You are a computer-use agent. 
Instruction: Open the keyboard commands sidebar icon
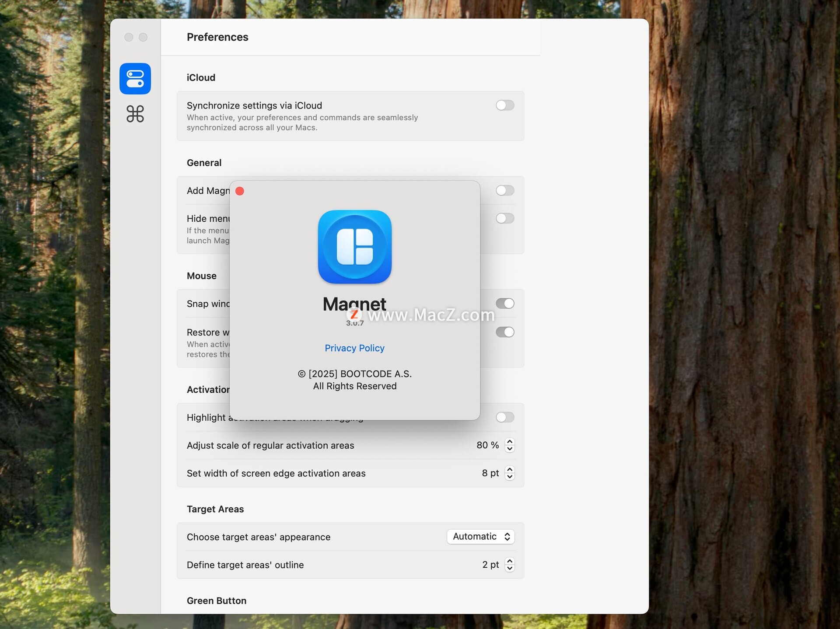(135, 114)
